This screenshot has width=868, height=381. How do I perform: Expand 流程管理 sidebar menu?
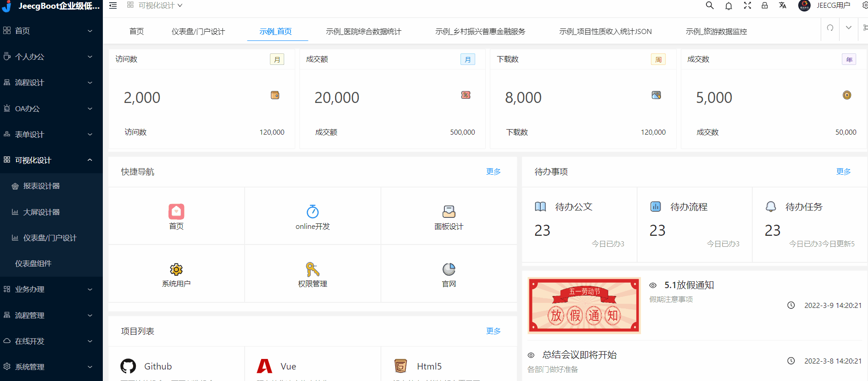coord(51,315)
